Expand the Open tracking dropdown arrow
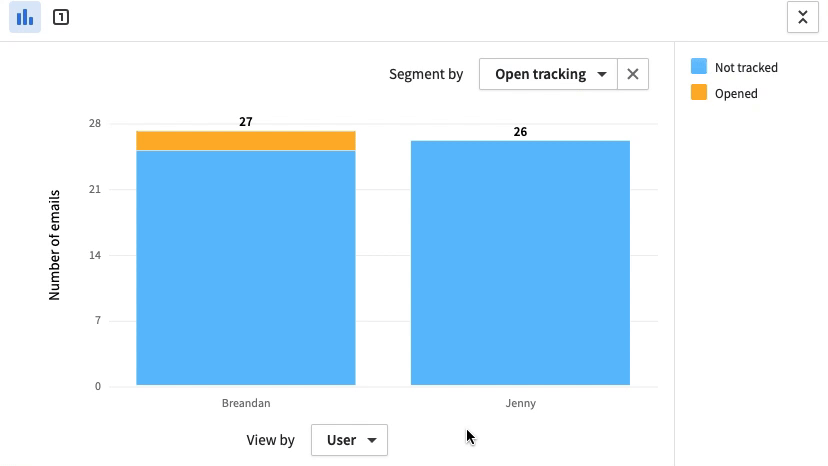 click(x=601, y=74)
